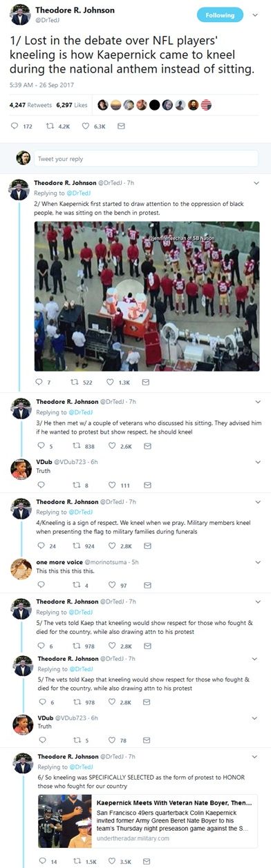Click the first liker avatar in the likes row
The height and width of the screenshot is (868, 271).
click(x=102, y=105)
